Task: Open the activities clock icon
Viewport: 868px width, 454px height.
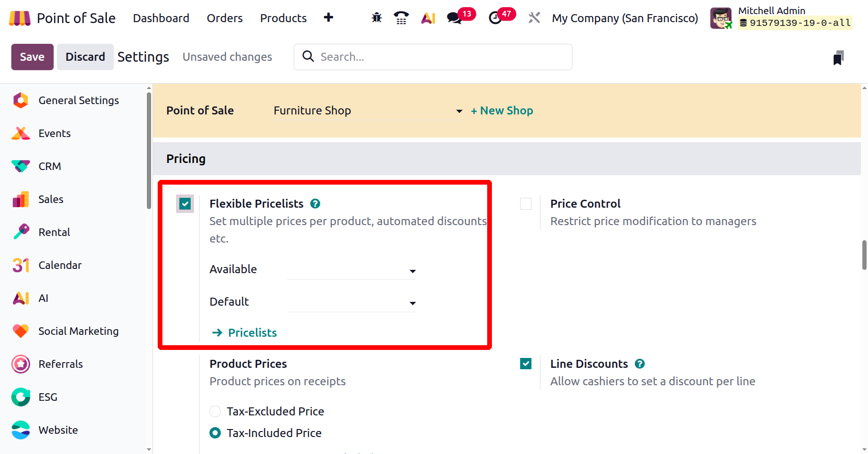Action: (495, 18)
